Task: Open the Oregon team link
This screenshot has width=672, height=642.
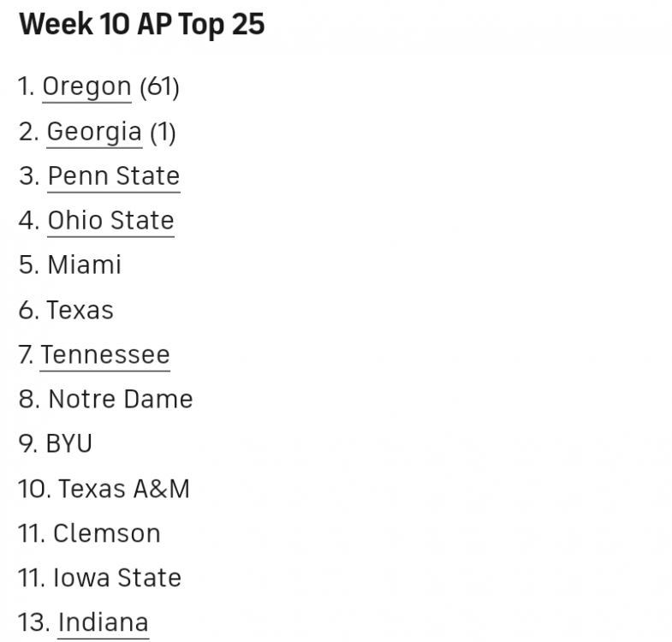Action: point(86,87)
